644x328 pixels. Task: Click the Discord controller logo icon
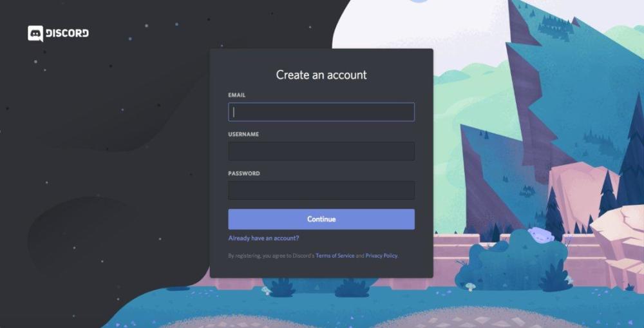(x=35, y=34)
